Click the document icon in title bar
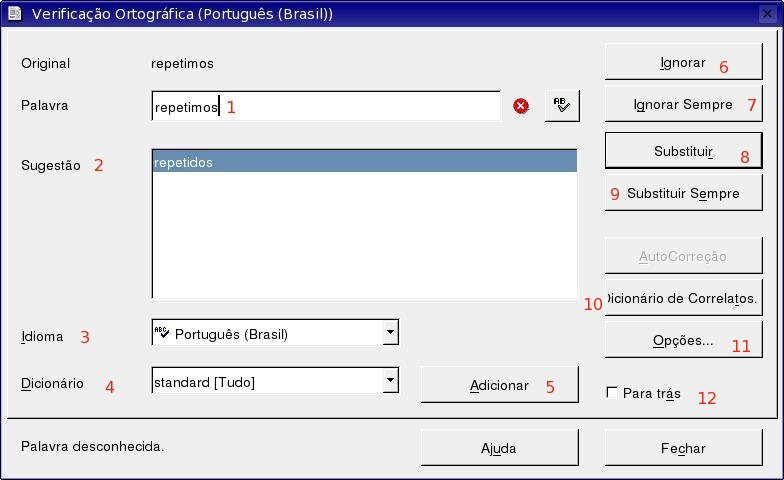The image size is (784, 480). pyautogui.click(x=14, y=14)
